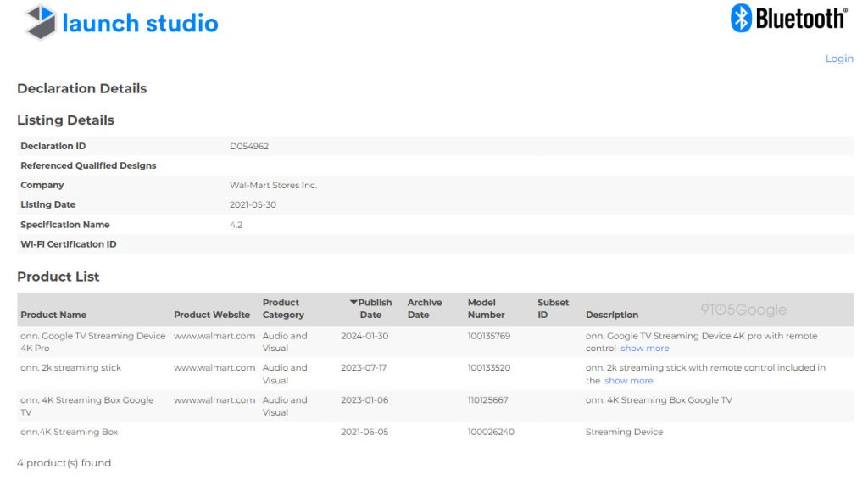Expand description of 4K Pro with show more
Screen dimensions: 868x486
[644, 349]
